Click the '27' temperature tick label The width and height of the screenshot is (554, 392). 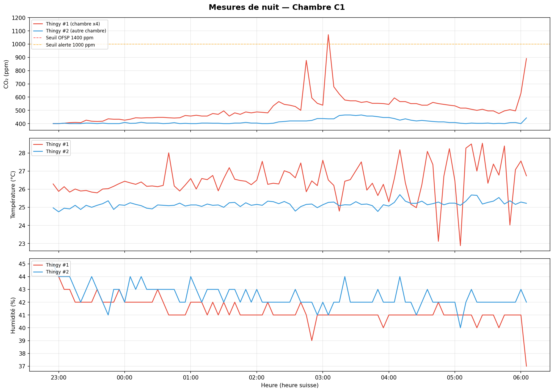point(22,171)
